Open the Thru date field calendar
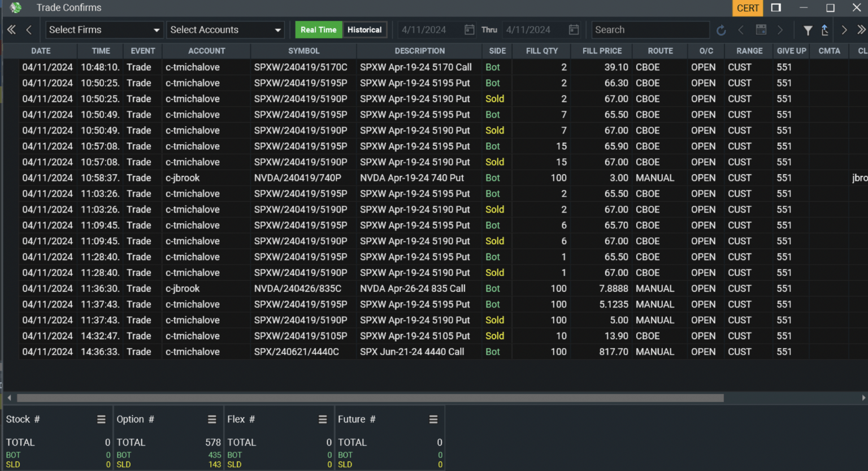The height and width of the screenshot is (471, 868). click(x=574, y=29)
